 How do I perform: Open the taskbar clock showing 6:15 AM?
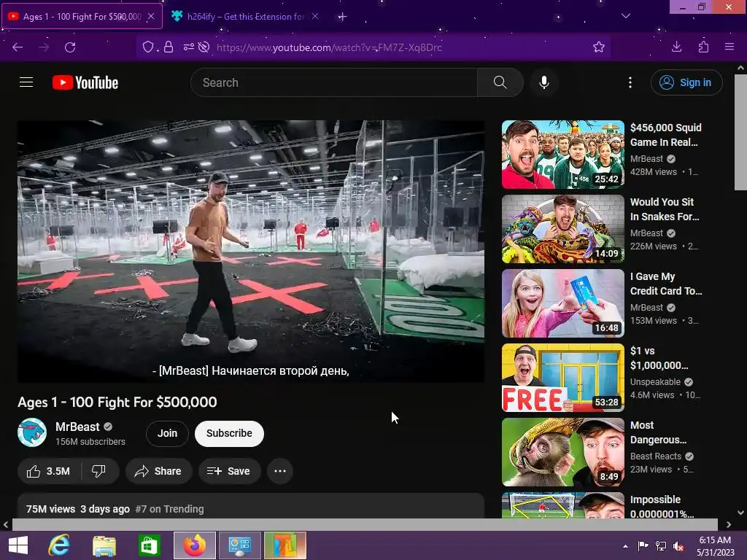[x=715, y=545]
